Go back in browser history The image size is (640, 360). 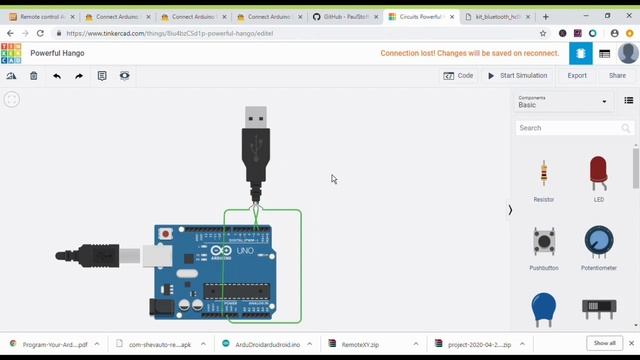pyautogui.click(x=10, y=33)
